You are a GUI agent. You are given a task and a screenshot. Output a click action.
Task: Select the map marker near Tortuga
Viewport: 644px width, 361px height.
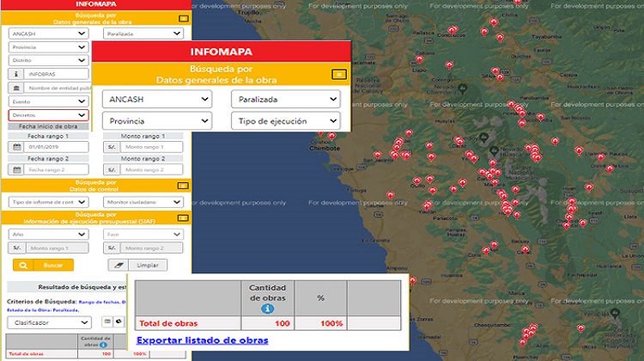(390, 195)
